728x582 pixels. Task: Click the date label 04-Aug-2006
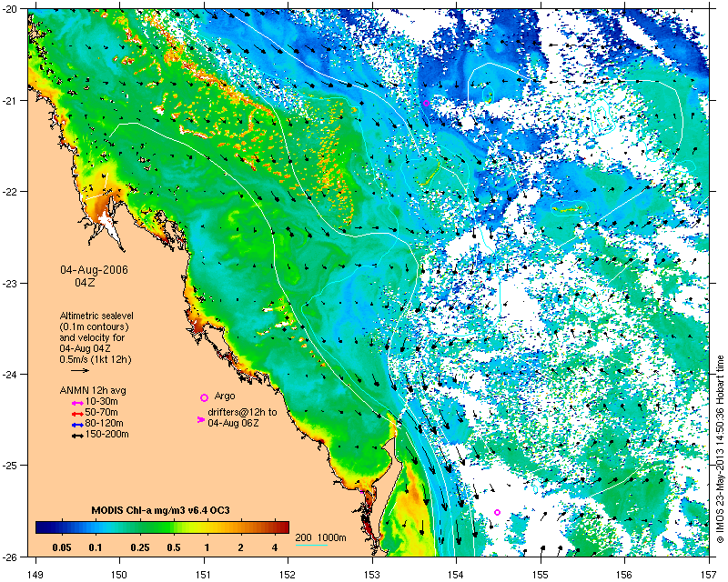click(x=95, y=270)
